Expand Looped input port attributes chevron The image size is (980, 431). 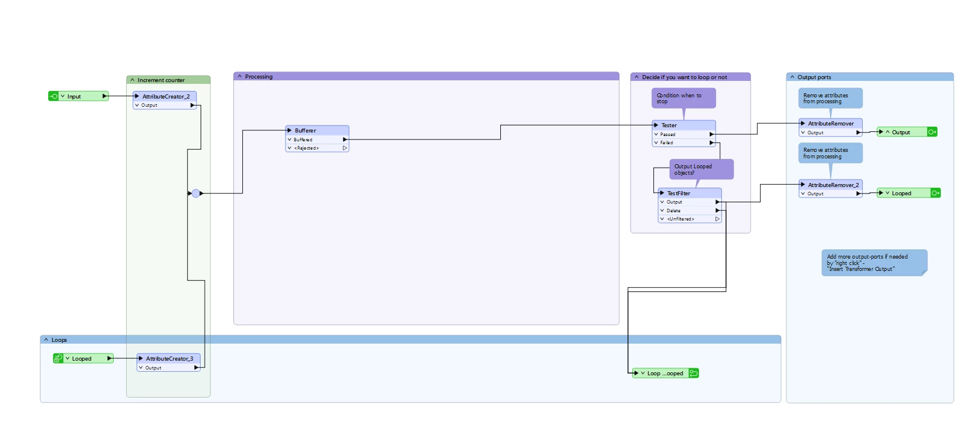point(67,358)
